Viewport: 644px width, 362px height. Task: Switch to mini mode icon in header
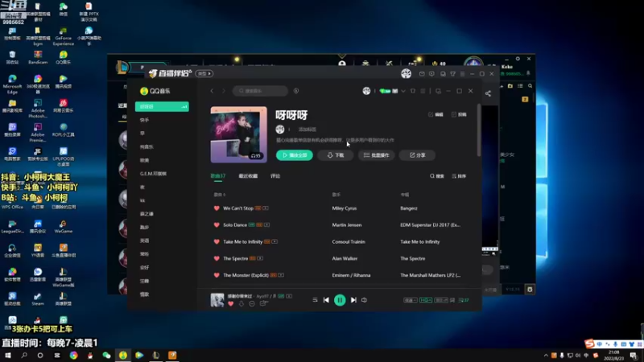tap(438, 91)
